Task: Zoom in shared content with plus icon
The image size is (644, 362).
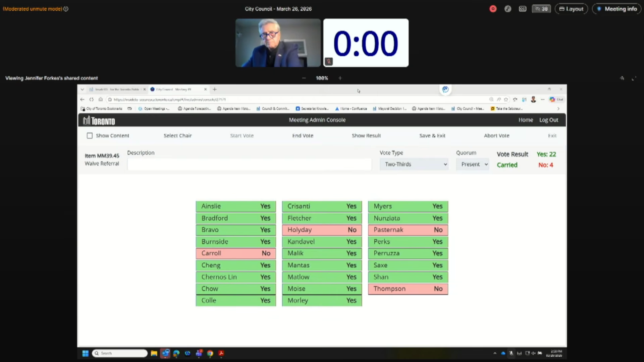Action: 340,78
